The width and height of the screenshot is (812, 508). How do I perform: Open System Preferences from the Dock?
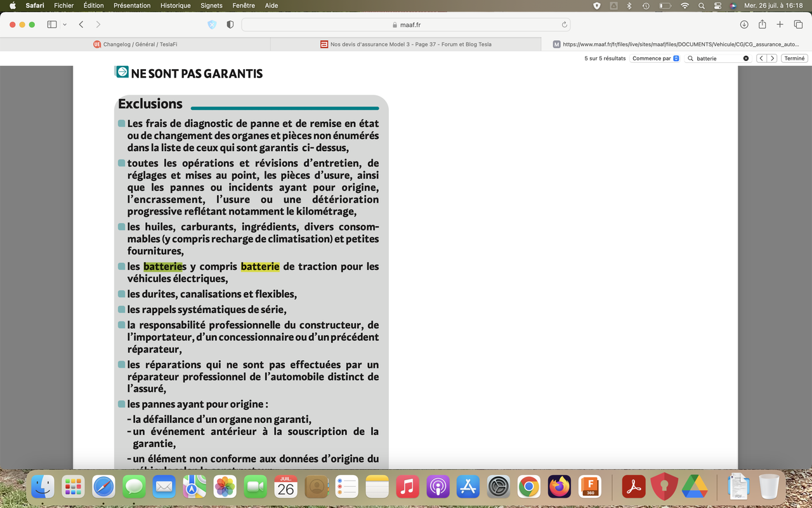point(499,487)
